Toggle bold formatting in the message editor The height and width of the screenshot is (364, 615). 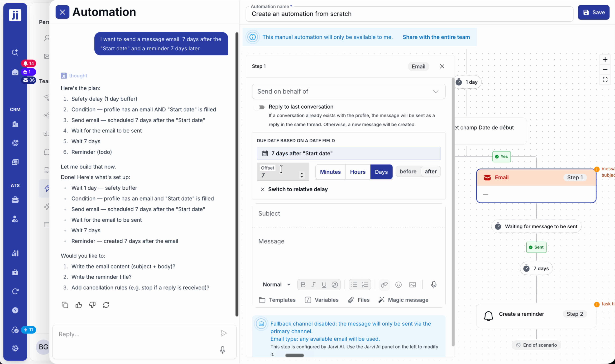303,285
